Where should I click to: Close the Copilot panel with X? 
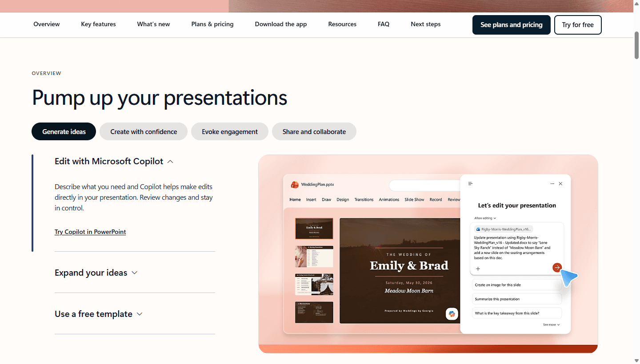[560, 183]
